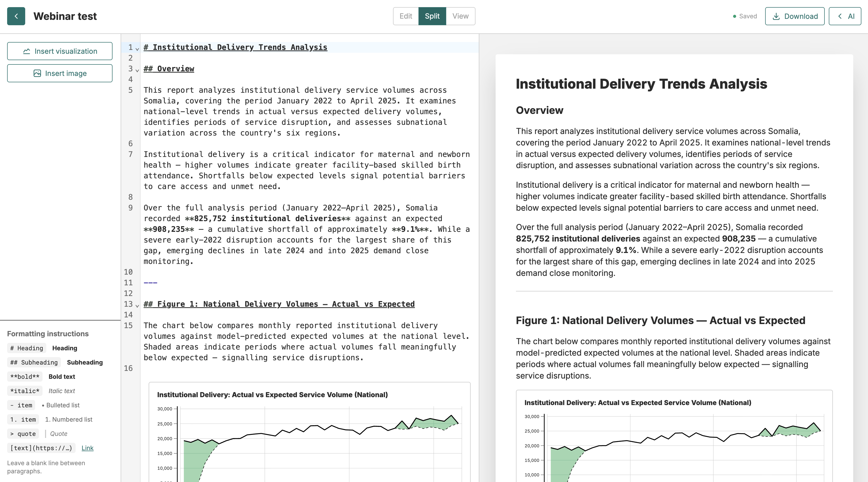Click the Download icon

tap(776, 16)
